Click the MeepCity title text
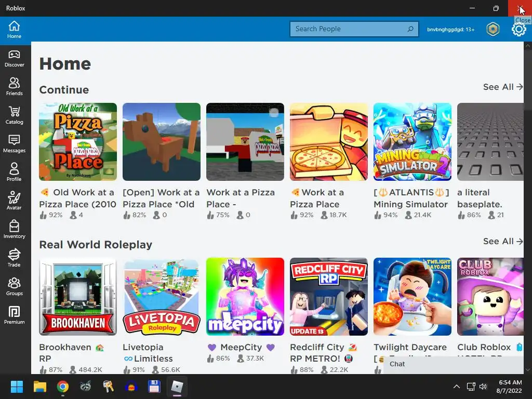 coord(241,347)
